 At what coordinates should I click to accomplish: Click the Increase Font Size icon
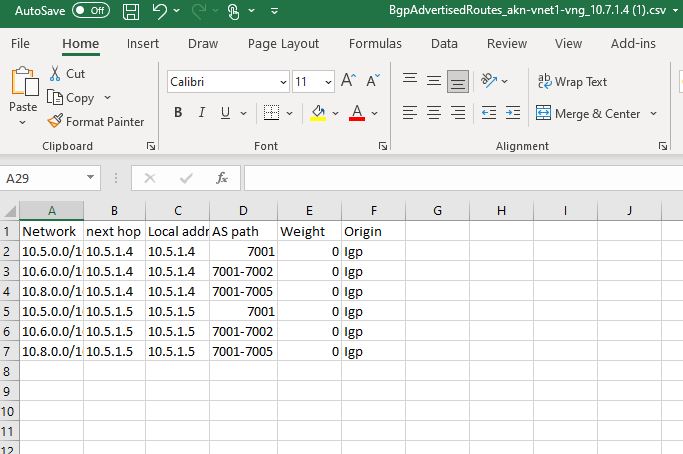click(348, 81)
